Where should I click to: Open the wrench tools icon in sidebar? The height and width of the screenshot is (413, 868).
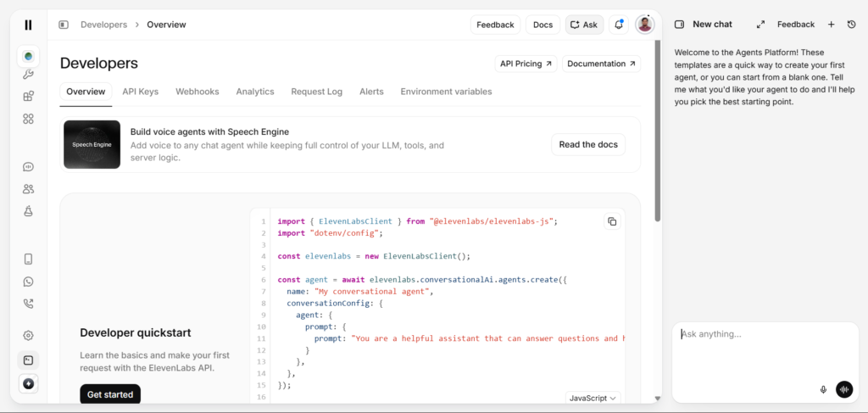pos(28,75)
